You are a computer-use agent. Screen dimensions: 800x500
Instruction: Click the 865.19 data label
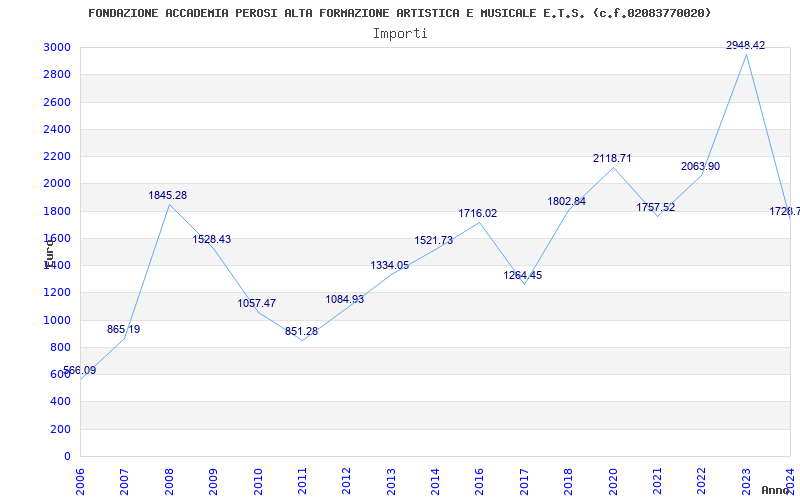(124, 329)
